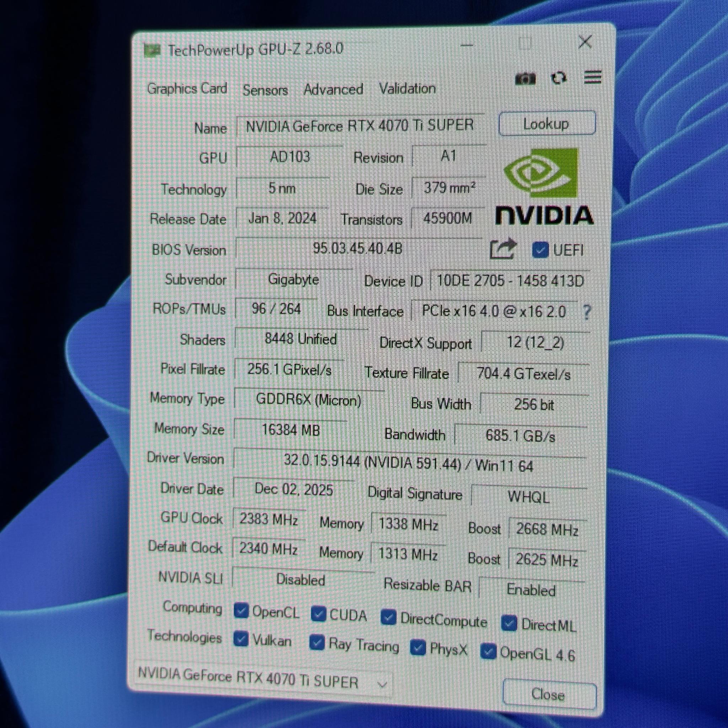Click the Technology field showing 5 nm
Image resolution: width=728 pixels, height=728 pixels.
point(282,188)
